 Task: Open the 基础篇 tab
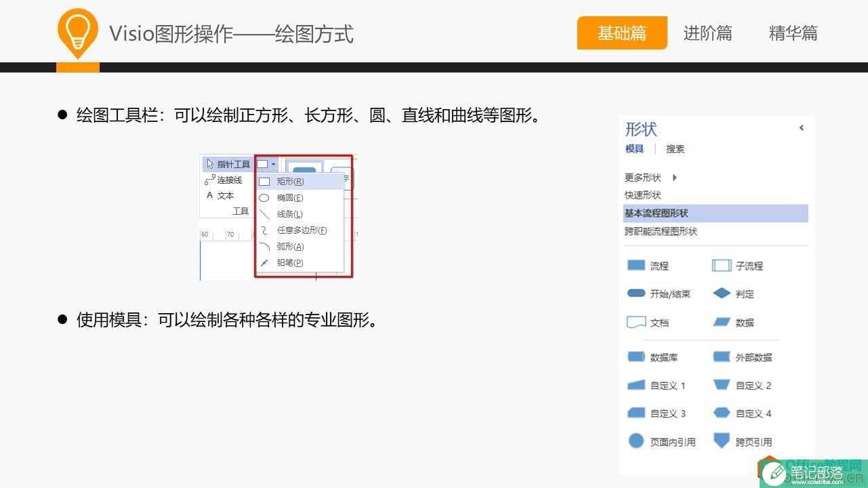[622, 33]
